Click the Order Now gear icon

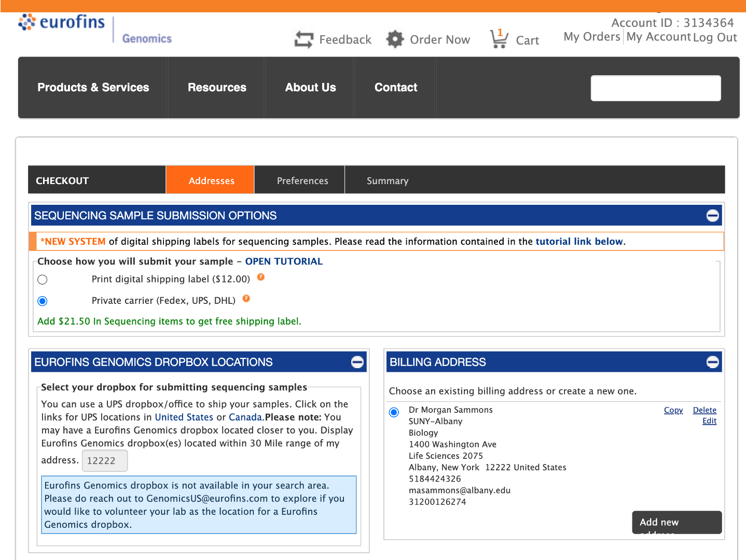tap(395, 39)
